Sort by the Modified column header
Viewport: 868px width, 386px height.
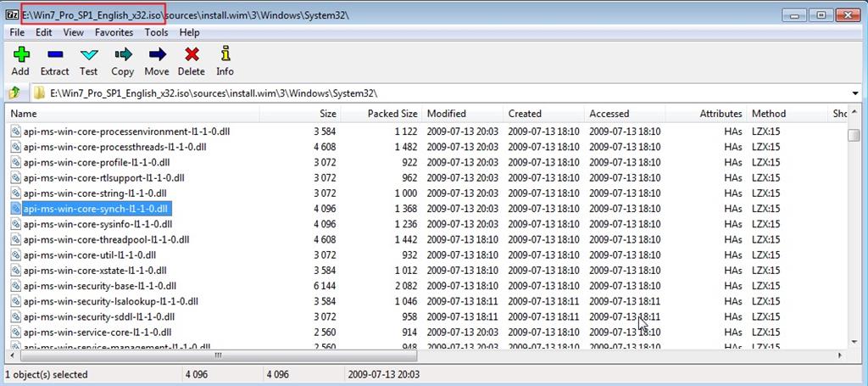(x=463, y=114)
